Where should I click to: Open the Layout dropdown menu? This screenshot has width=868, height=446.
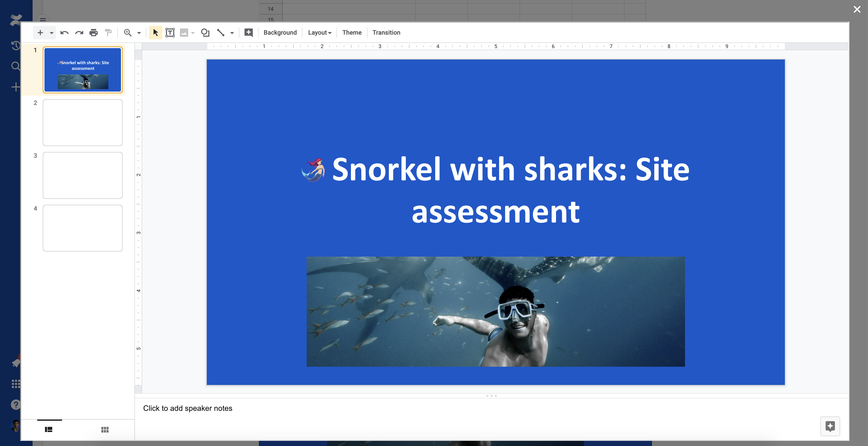(319, 33)
